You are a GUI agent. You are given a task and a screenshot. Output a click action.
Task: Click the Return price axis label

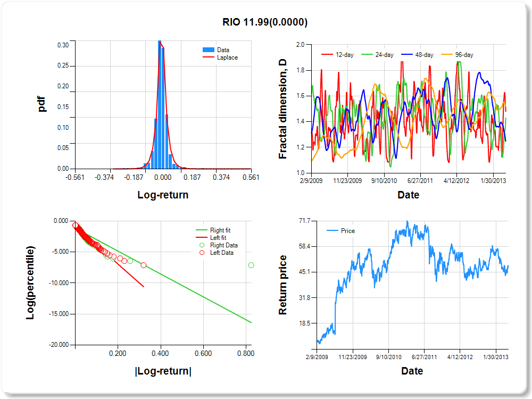(x=283, y=285)
